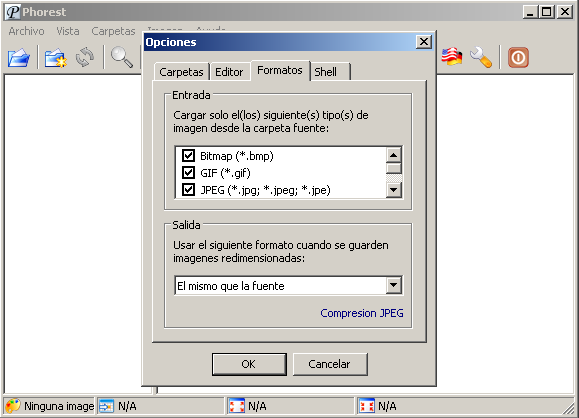Click the color palette status bar icon

13,406
